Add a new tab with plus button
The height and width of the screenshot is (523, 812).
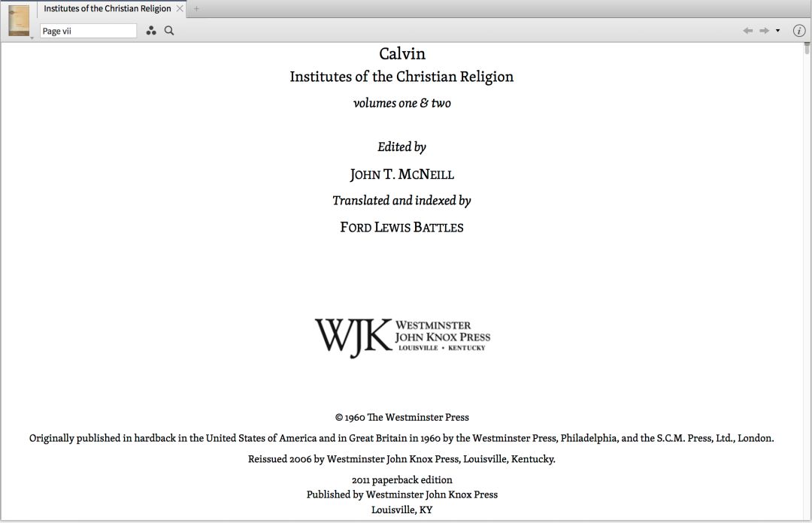(x=196, y=9)
